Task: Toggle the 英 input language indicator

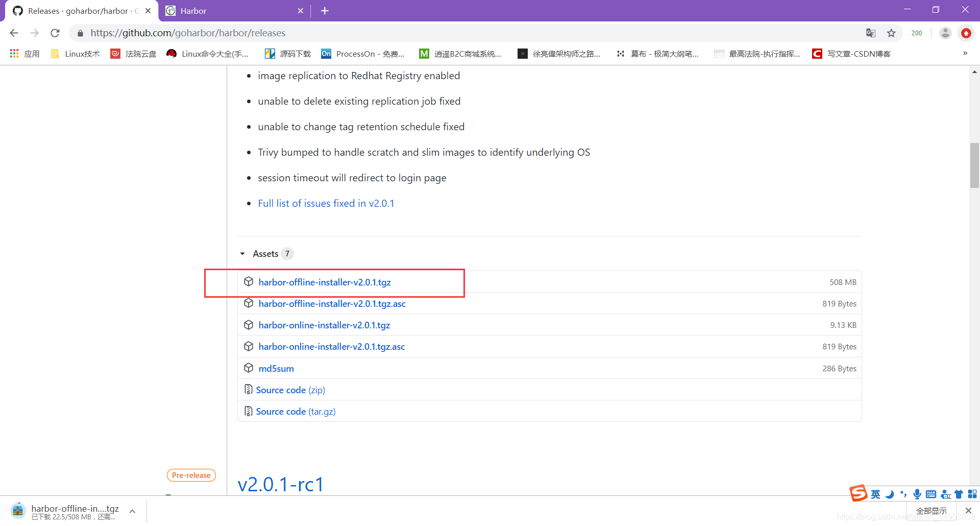Action: (876, 494)
